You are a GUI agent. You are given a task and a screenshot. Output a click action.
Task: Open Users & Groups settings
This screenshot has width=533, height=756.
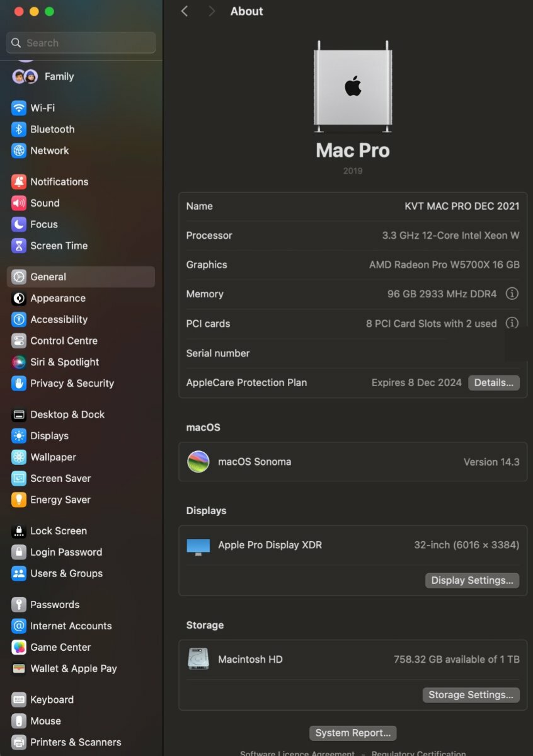coord(81,573)
